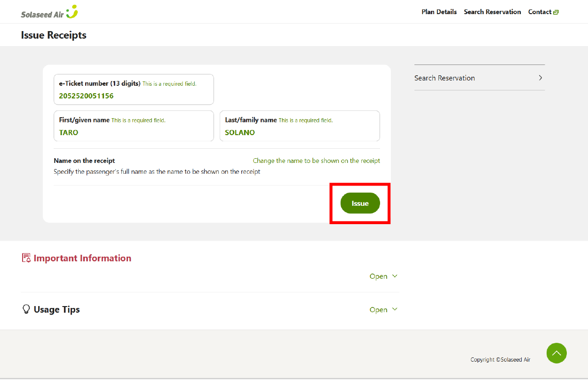Focus the e-Ticket number input field

pos(134,96)
